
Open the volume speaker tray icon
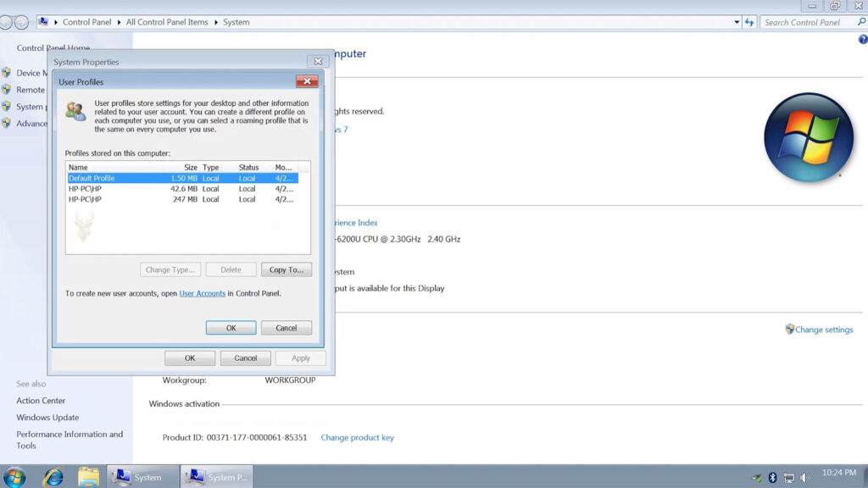click(805, 478)
